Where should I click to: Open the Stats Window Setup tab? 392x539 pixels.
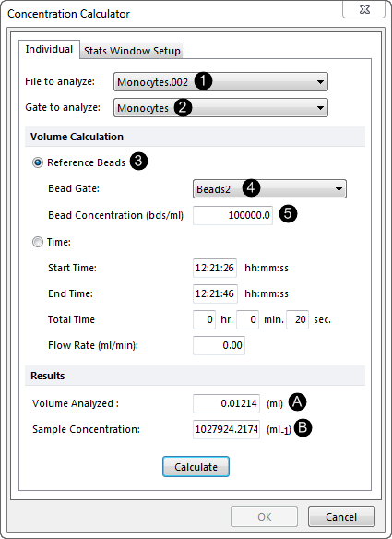tap(132, 51)
